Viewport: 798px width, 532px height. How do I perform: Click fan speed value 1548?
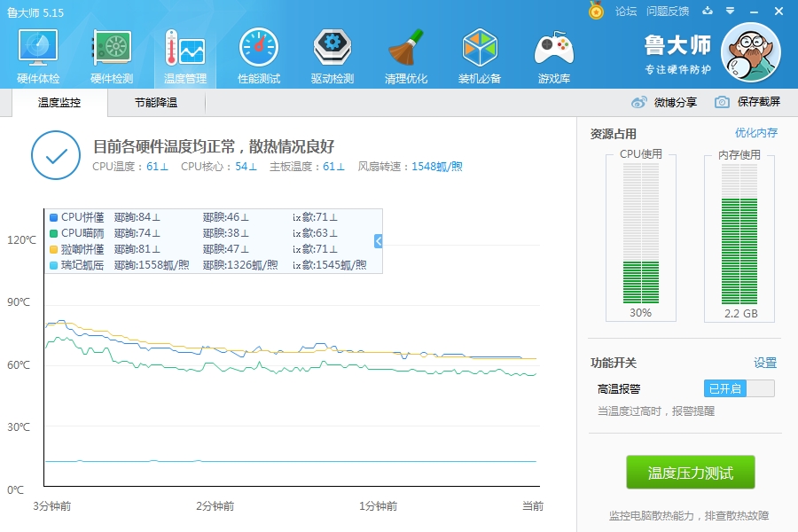(x=436, y=167)
